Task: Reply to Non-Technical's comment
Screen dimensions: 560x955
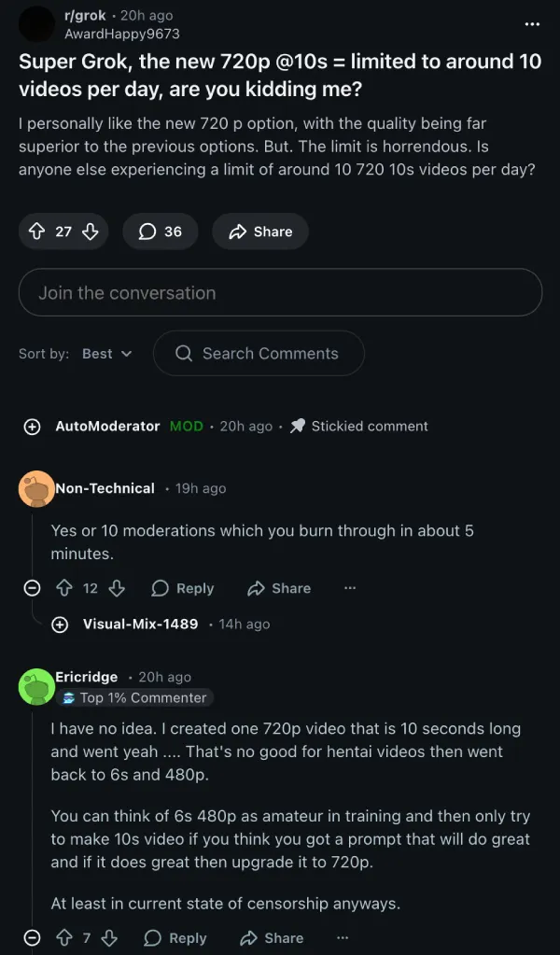Action: (183, 588)
